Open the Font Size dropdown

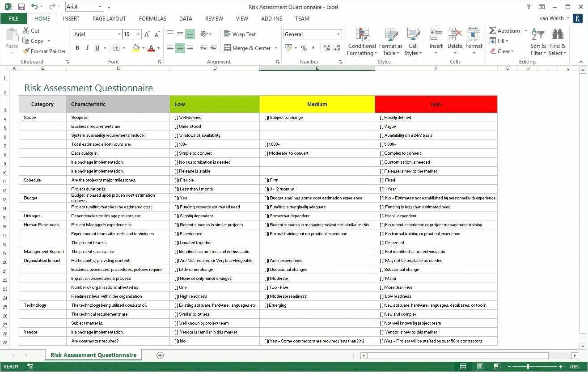pyautogui.click(x=132, y=34)
